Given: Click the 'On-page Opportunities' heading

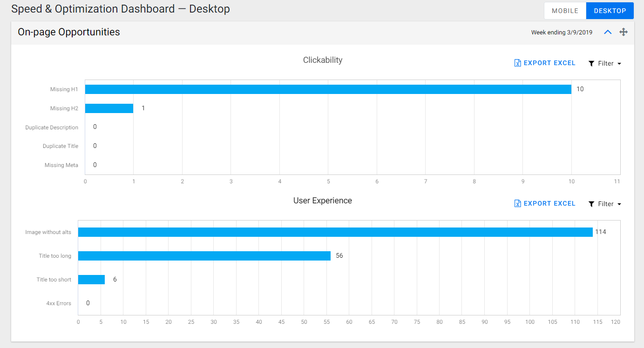Looking at the screenshot, I should click(69, 32).
